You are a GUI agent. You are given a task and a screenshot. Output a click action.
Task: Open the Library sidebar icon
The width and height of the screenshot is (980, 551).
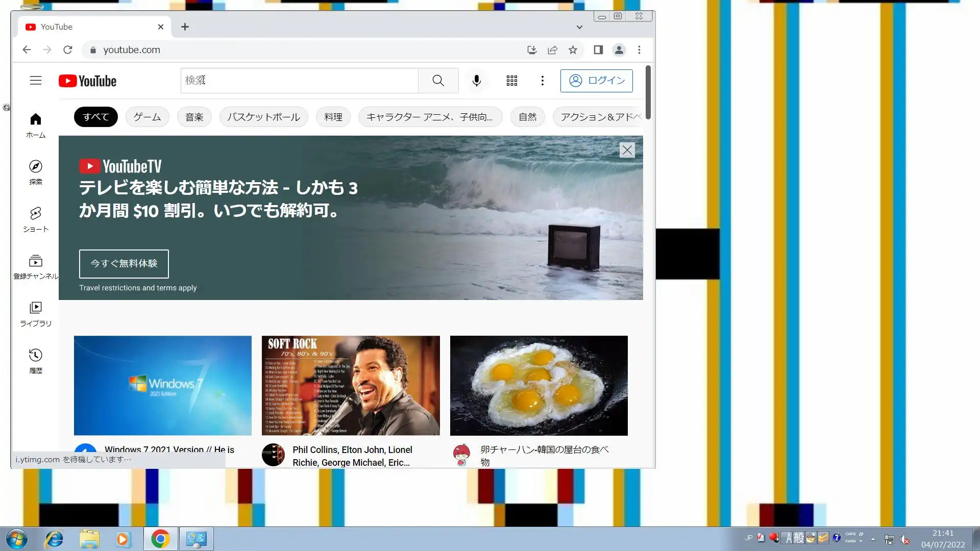pyautogui.click(x=35, y=313)
